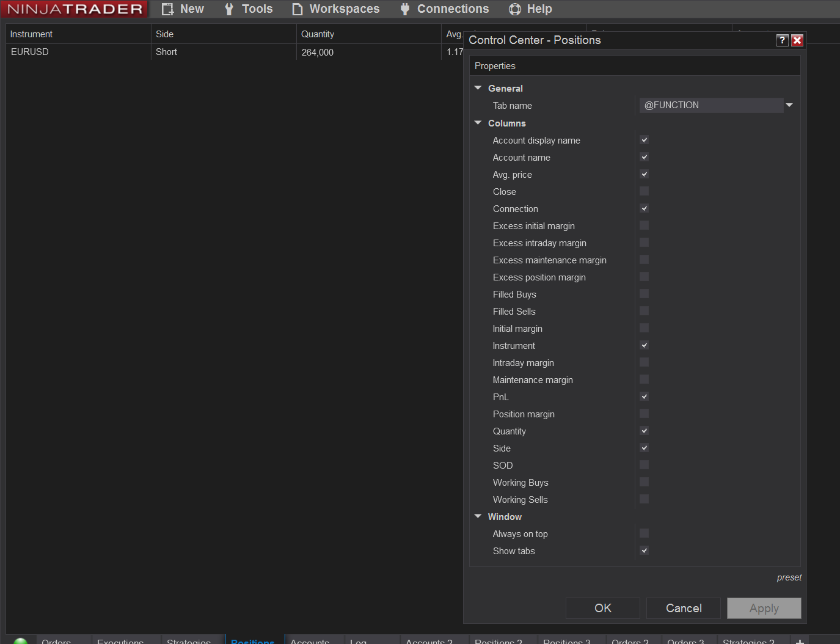This screenshot has height=644, width=840.
Task: Collapse the Columns section
Action: pyautogui.click(x=478, y=123)
